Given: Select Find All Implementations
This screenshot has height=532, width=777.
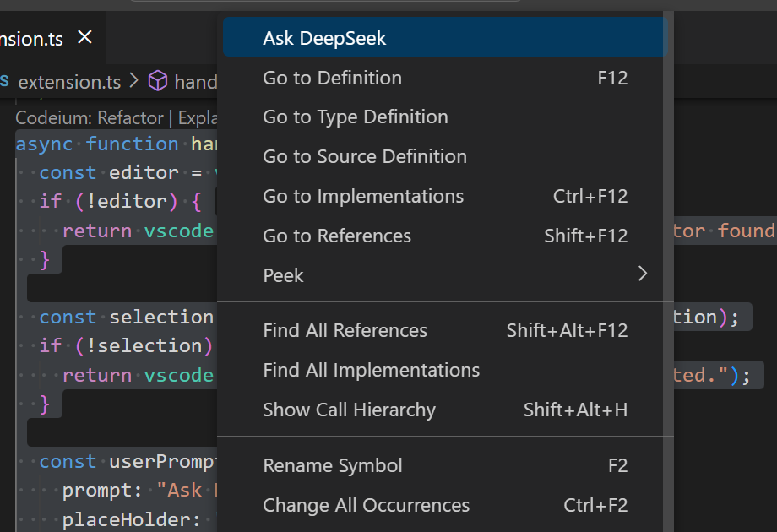Looking at the screenshot, I should coord(371,370).
